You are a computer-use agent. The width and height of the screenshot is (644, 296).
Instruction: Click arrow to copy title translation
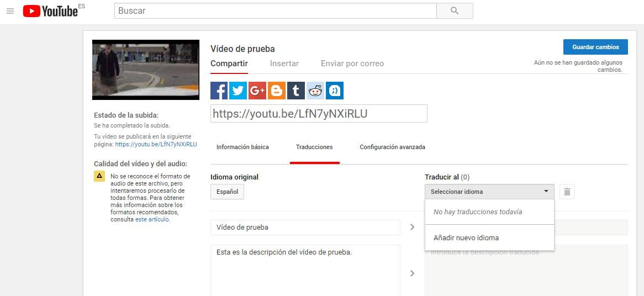tap(412, 227)
